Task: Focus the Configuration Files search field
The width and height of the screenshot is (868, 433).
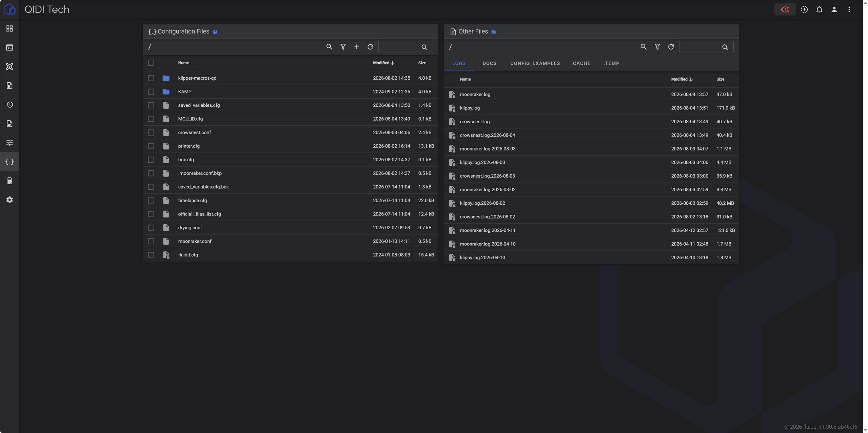Action: (x=406, y=47)
